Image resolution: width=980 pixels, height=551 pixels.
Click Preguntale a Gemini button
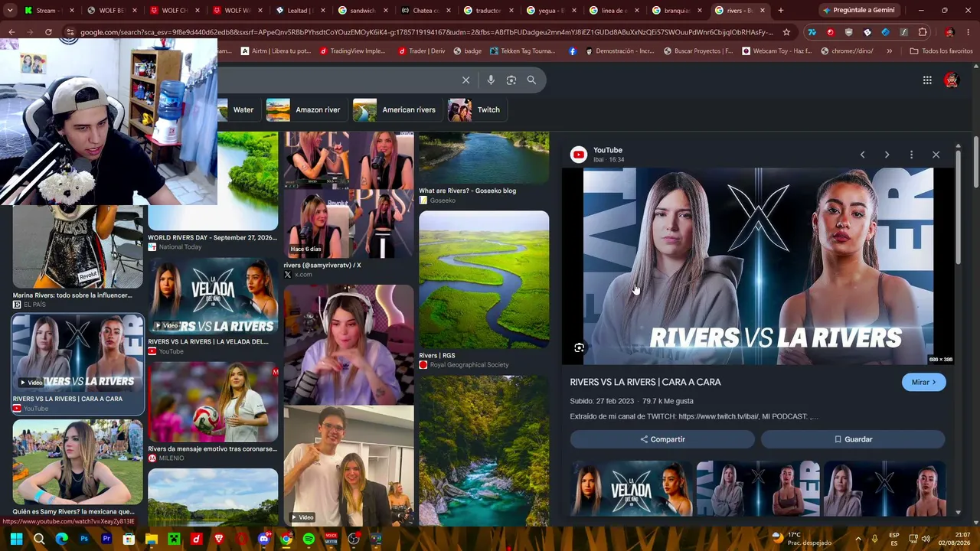[858, 11]
